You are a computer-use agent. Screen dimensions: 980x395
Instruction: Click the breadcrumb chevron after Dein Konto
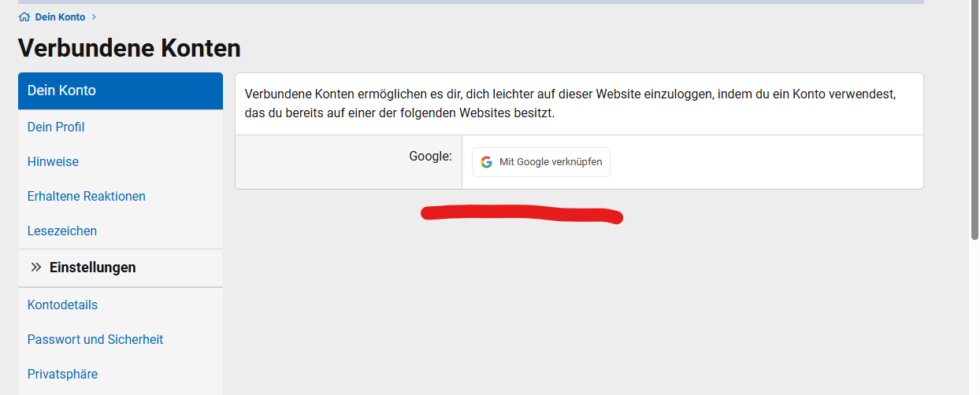(x=94, y=17)
